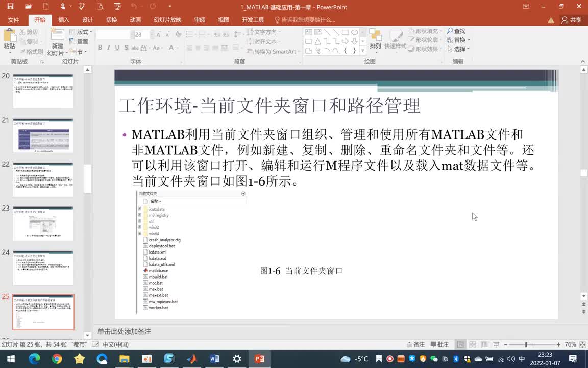
Task: Open Settings gear from the taskbar
Action: [237, 359]
